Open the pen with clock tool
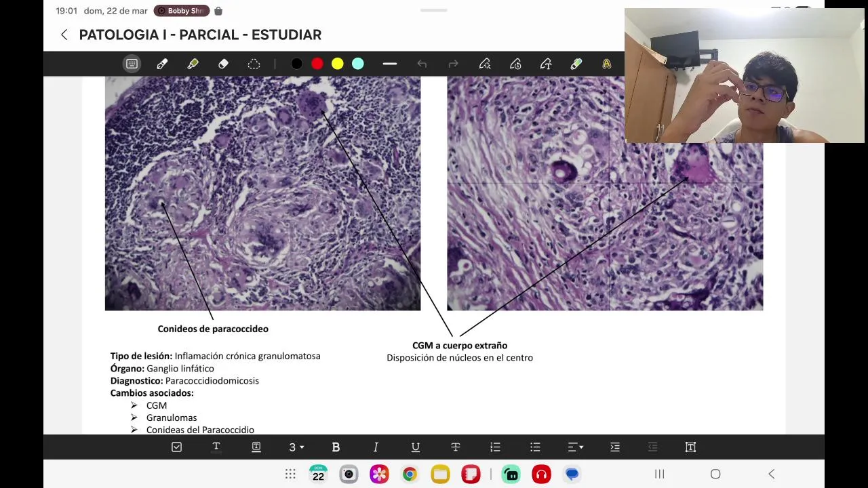The image size is (868, 488). pos(515,64)
